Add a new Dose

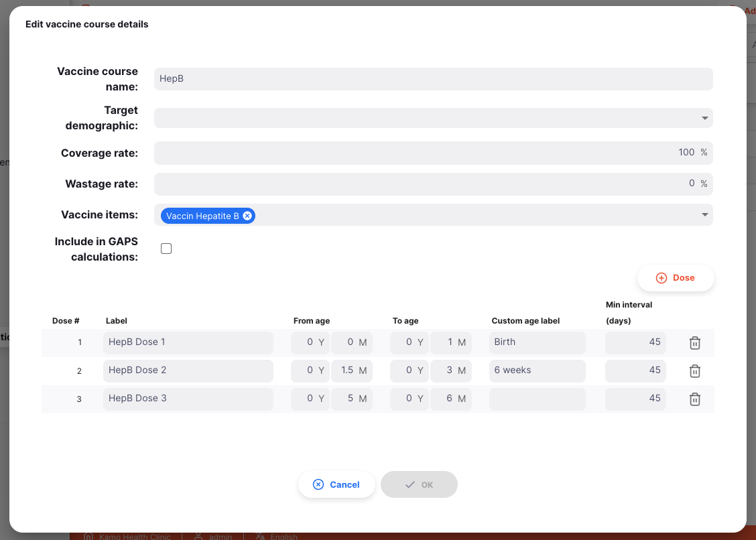676,278
